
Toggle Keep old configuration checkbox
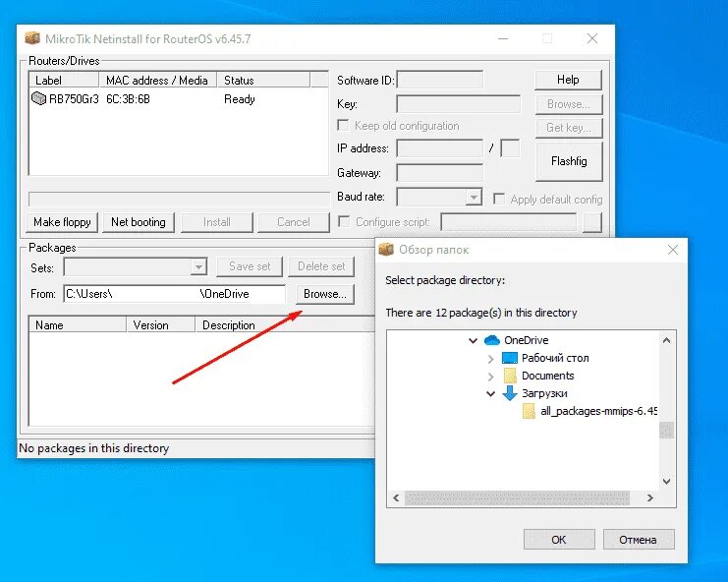343,126
